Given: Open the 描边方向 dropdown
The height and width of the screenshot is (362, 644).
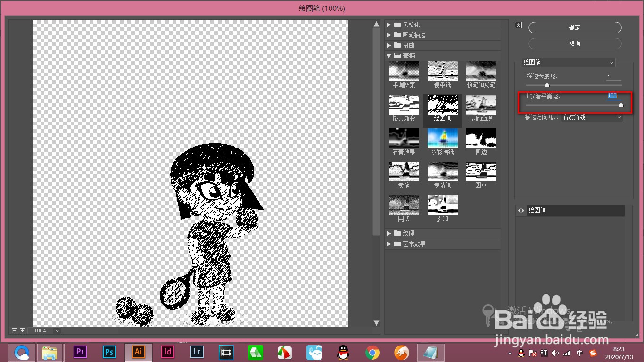Looking at the screenshot, I should 592,117.
